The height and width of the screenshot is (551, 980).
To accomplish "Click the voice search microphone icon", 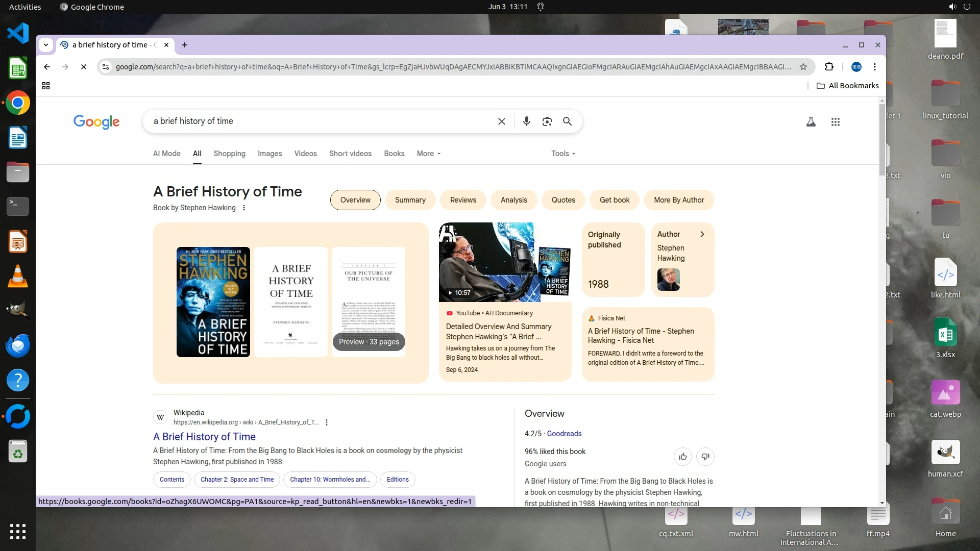I will [x=526, y=121].
